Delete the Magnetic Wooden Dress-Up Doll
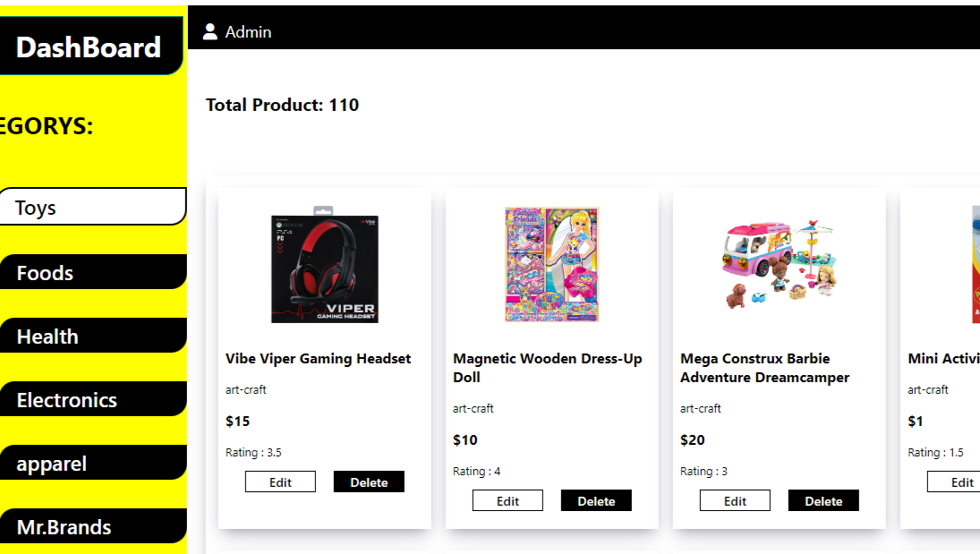980x554 pixels. (596, 500)
